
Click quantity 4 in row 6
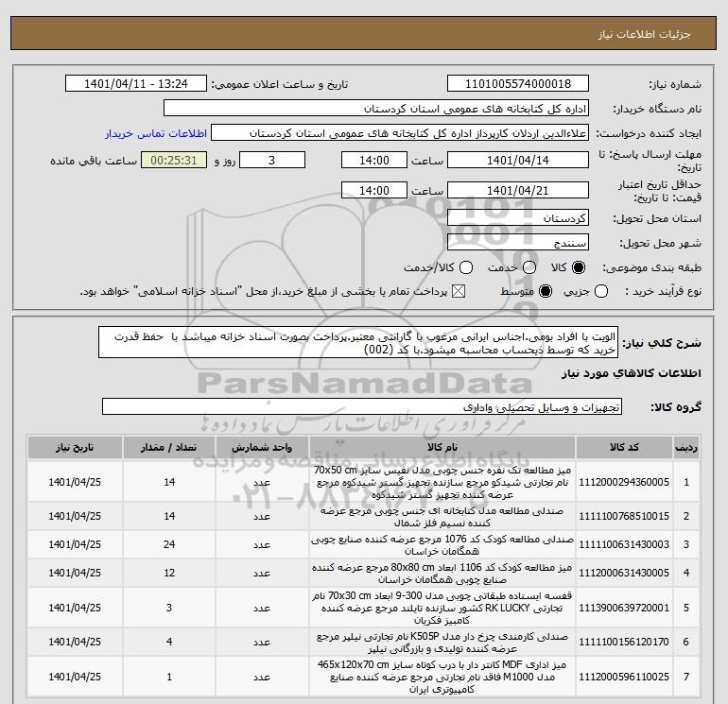tap(169, 642)
